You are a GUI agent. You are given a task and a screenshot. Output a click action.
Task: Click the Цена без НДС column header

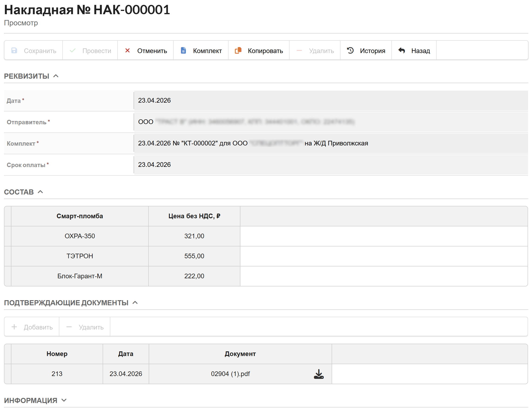[194, 216]
